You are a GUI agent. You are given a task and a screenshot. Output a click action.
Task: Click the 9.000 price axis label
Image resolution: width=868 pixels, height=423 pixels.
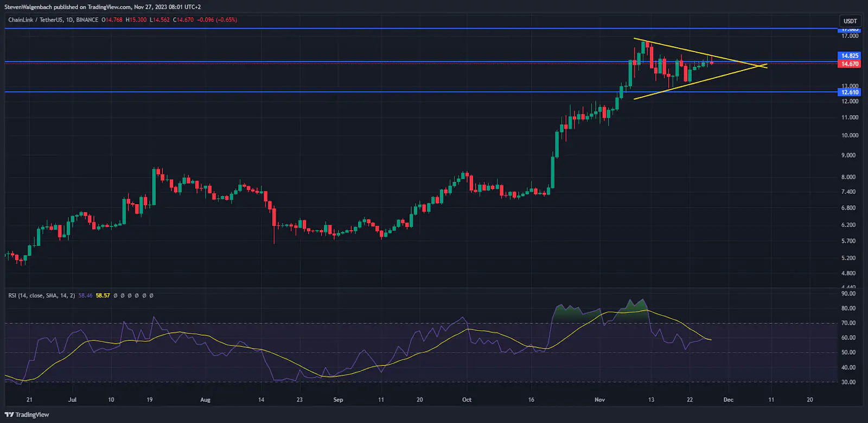click(x=850, y=155)
